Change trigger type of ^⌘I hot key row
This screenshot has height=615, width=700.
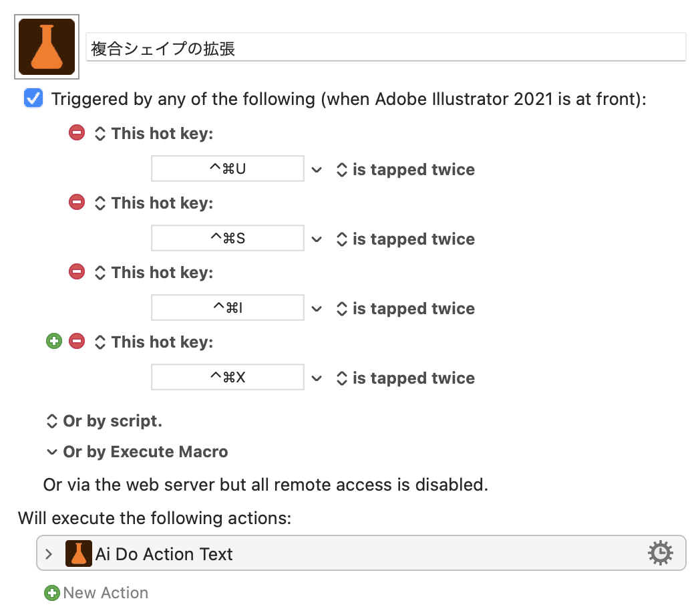[x=100, y=273]
